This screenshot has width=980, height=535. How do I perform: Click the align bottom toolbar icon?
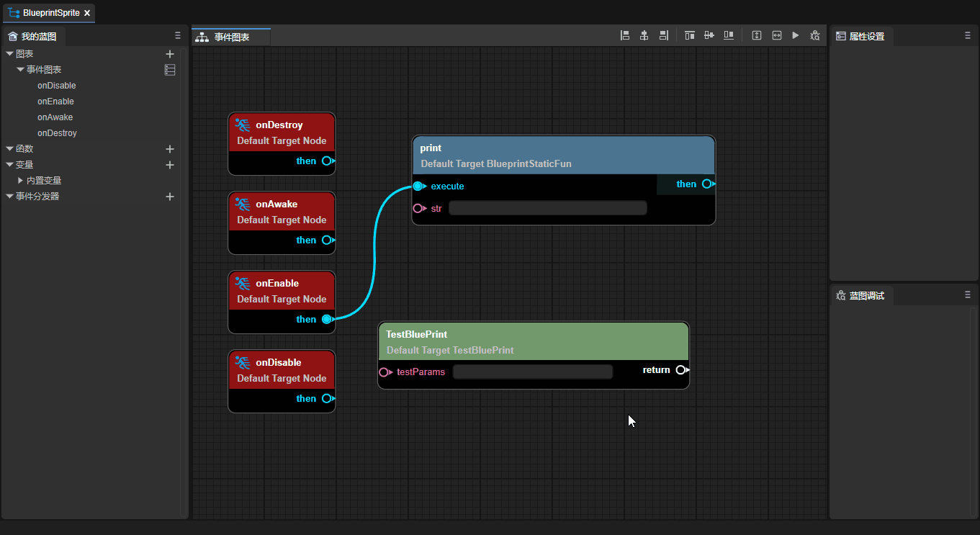coord(729,35)
